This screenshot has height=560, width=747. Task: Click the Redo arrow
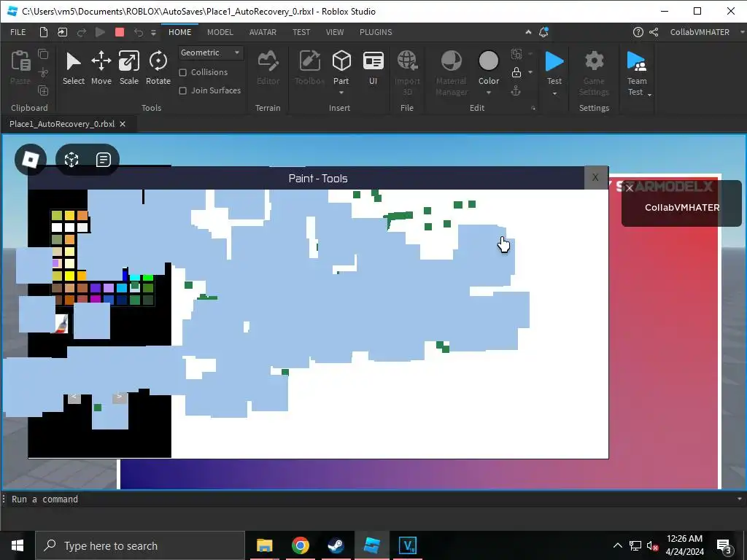[82, 32]
